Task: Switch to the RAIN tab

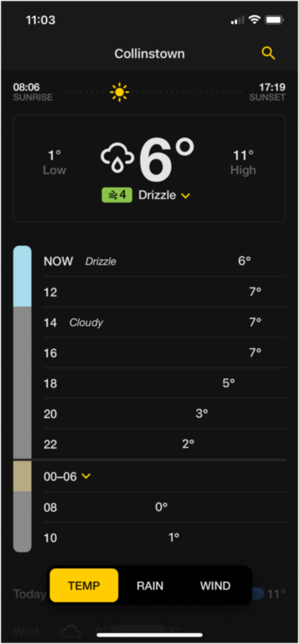Action: (x=150, y=586)
